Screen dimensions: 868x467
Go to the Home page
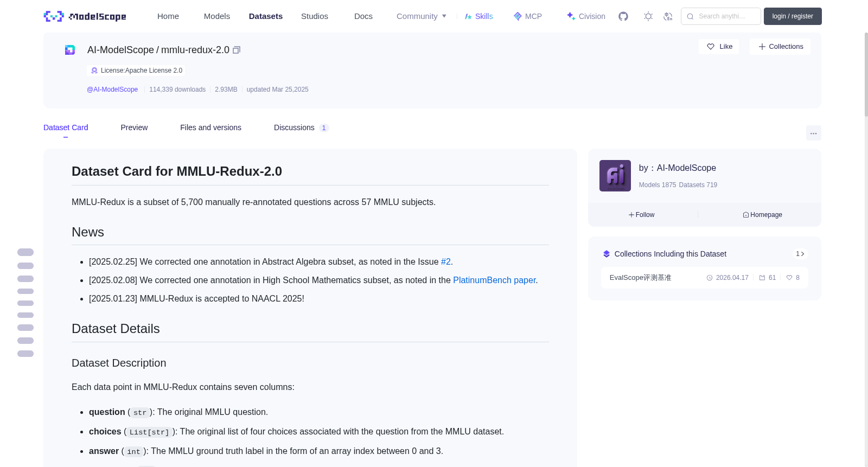[168, 16]
